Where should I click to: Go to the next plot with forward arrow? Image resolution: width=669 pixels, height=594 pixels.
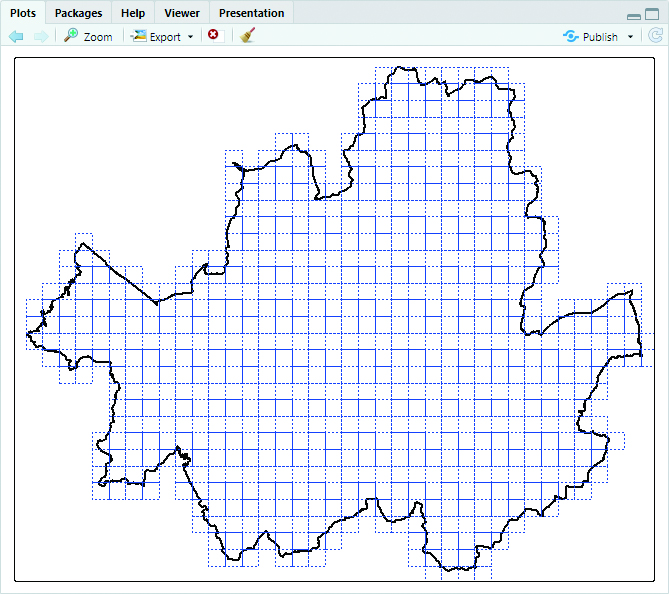[40, 36]
